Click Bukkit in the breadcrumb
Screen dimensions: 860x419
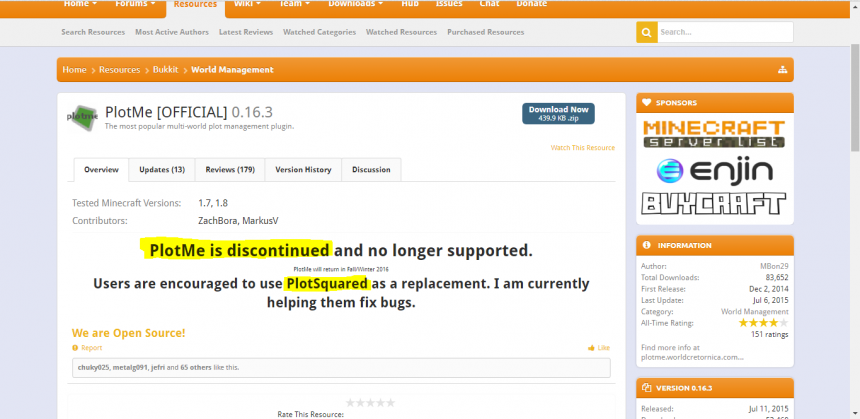pos(165,70)
